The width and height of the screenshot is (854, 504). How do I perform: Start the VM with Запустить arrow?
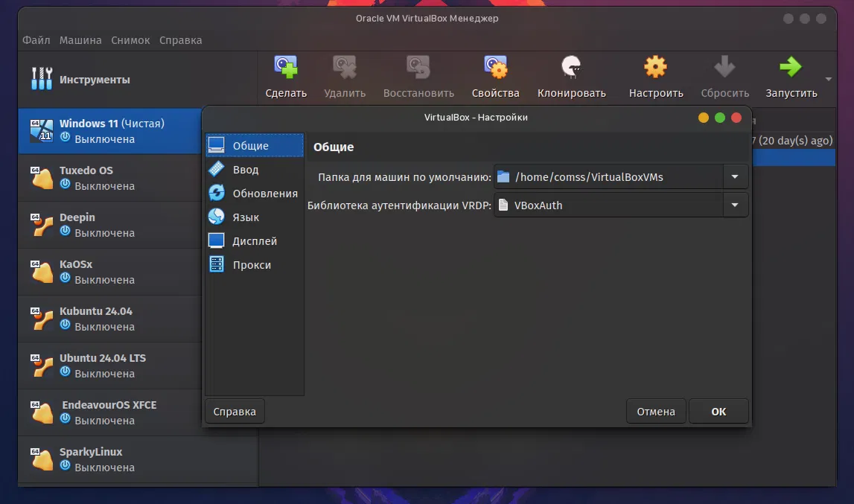click(791, 68)
